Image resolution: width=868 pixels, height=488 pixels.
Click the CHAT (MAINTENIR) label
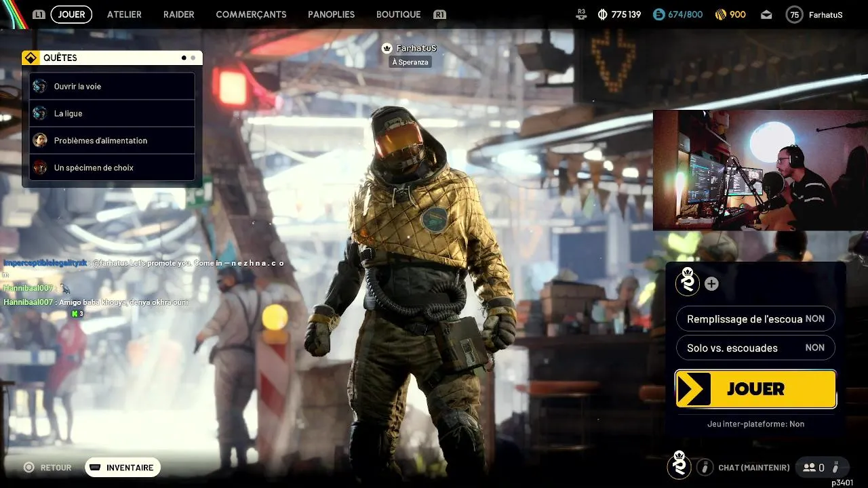(754, 468)
